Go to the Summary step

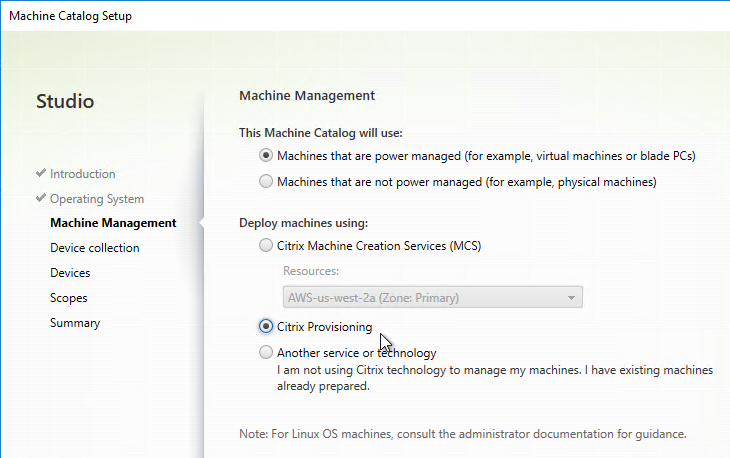coord(75,323)
